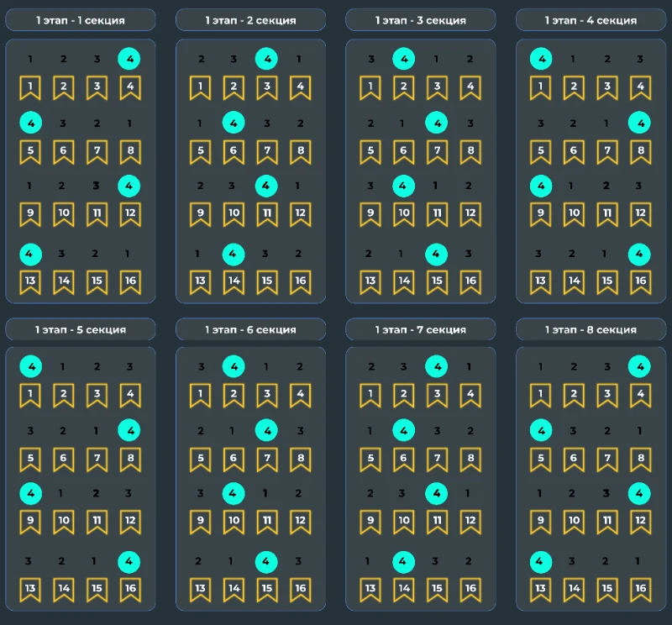Click number 1 above bookmark 7 in 5 секция

96,431
